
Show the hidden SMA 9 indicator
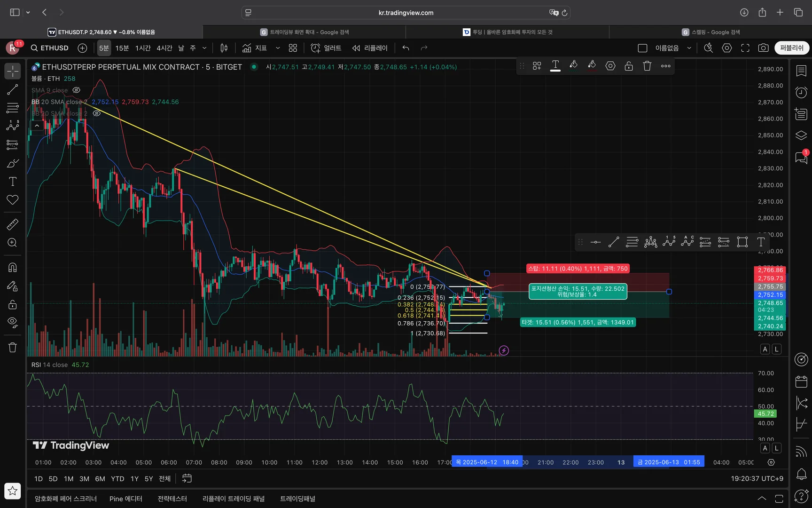(x=77, y=90)
